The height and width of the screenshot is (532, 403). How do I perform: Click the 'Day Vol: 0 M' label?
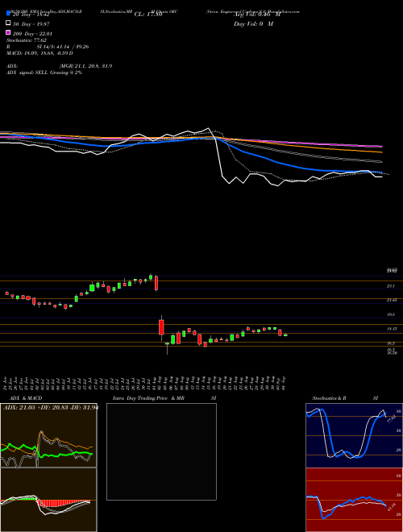click(253, 23)
